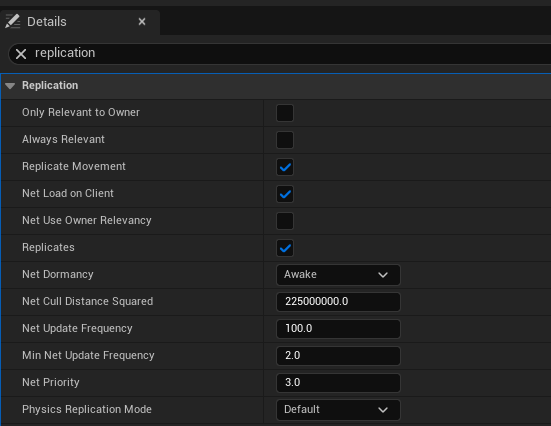This screenshot has width=551, height=426.
Task: Select the Min Net Update Frequency label
Action: (88, 355)
